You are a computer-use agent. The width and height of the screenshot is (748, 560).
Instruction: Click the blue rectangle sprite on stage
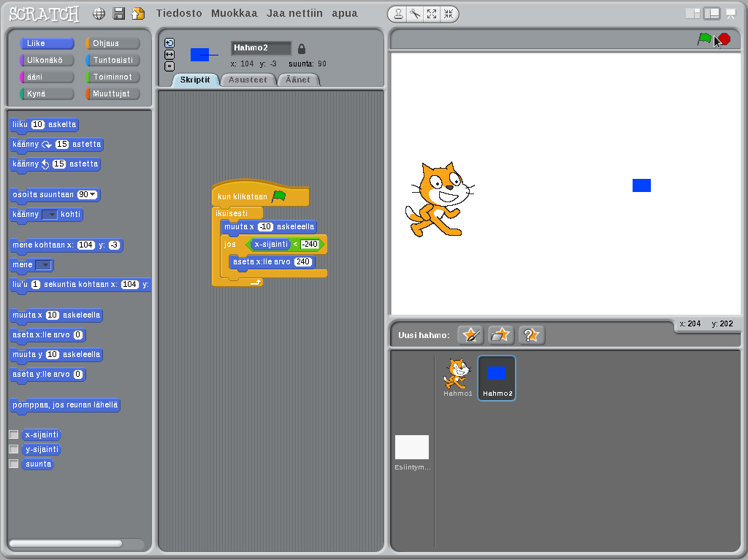click(641, 185)
